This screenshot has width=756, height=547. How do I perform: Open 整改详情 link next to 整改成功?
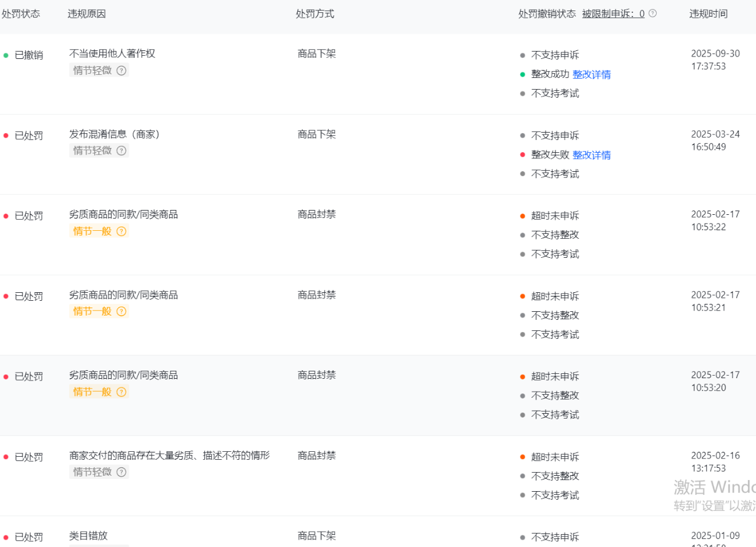(592, 74)
